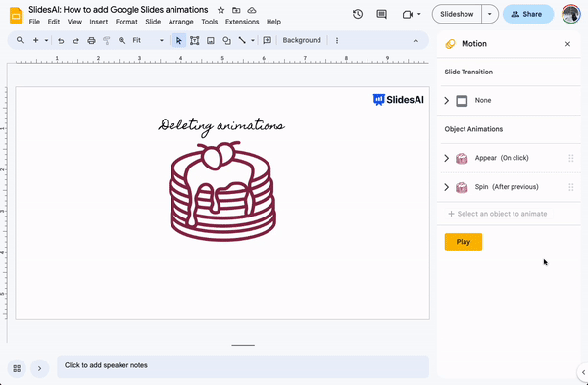Show the side panel arrow at bottom right
Image resolution: width=588 pixels, height=385 pixels.
click(583, 372)
